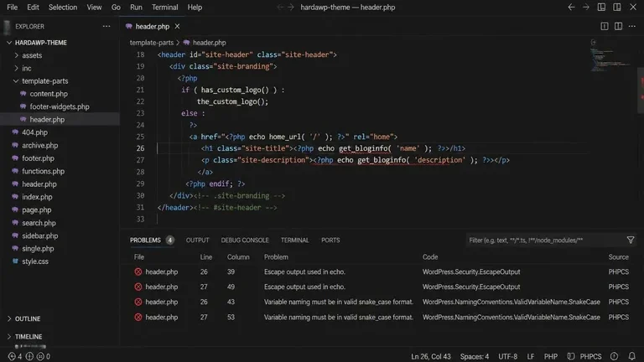The height and width of the screenshot is (362, 644).
Task: Click header.php breadcrumb segment
Action: point(209,43)
